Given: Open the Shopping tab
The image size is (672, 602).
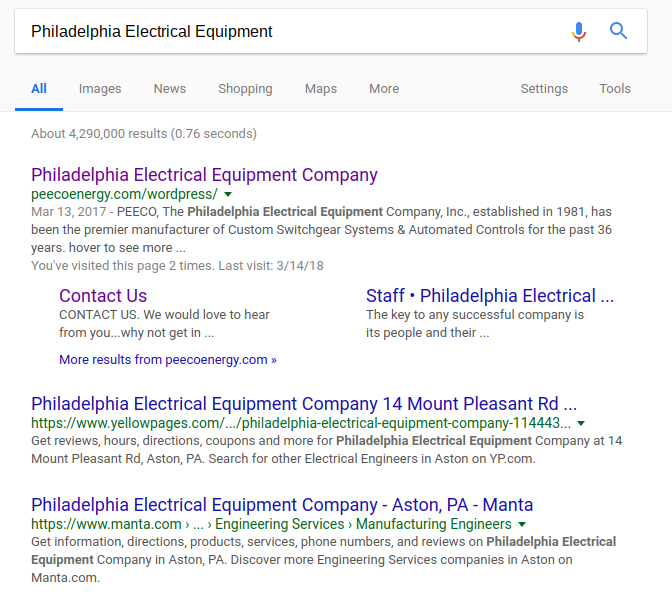Looking at the screenshot, I should 245,89.
